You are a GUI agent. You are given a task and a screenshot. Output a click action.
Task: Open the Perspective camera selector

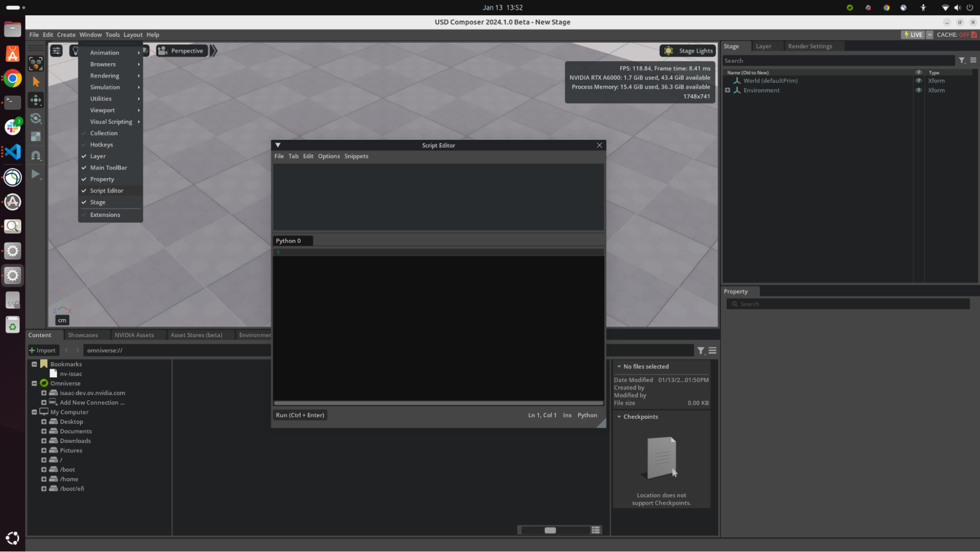(182, 51)
